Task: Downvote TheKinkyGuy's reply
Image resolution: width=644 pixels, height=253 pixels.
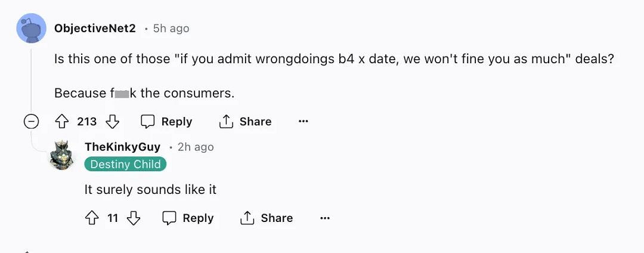Action: 134,218
